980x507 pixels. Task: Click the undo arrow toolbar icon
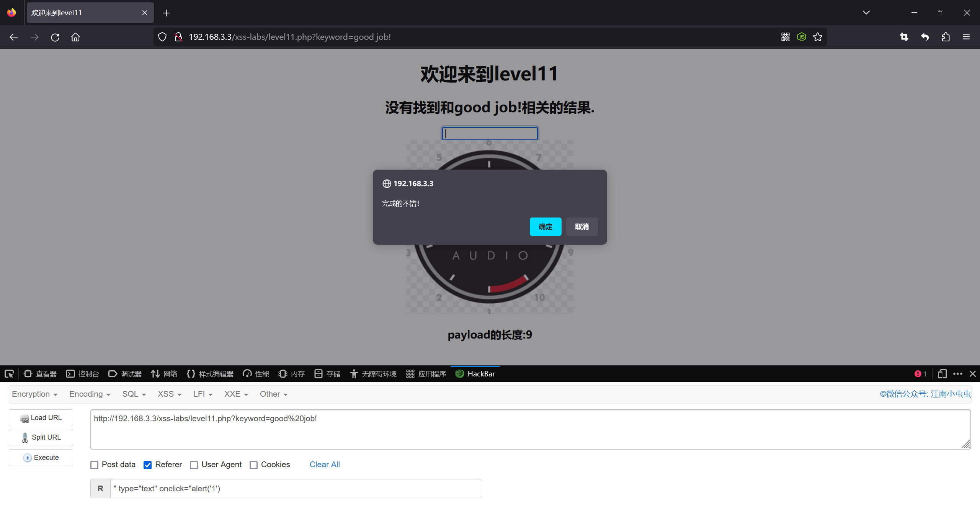click(x=925, y=37)
